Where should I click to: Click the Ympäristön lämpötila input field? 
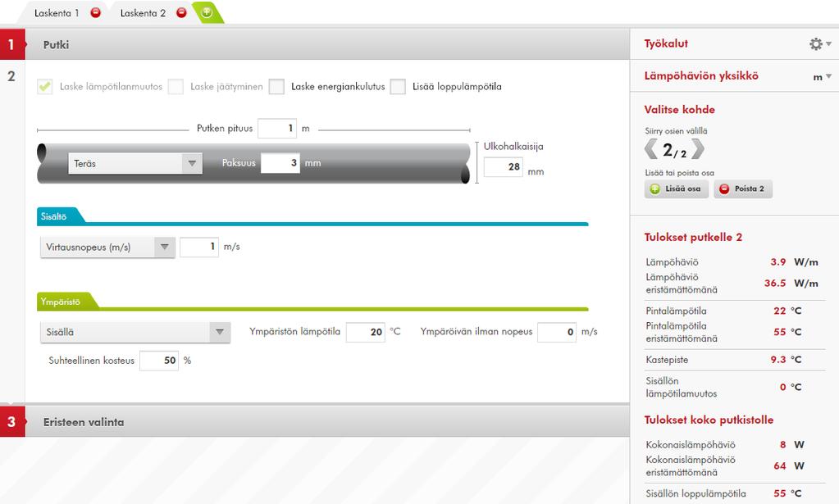click(x=366, y=332)
